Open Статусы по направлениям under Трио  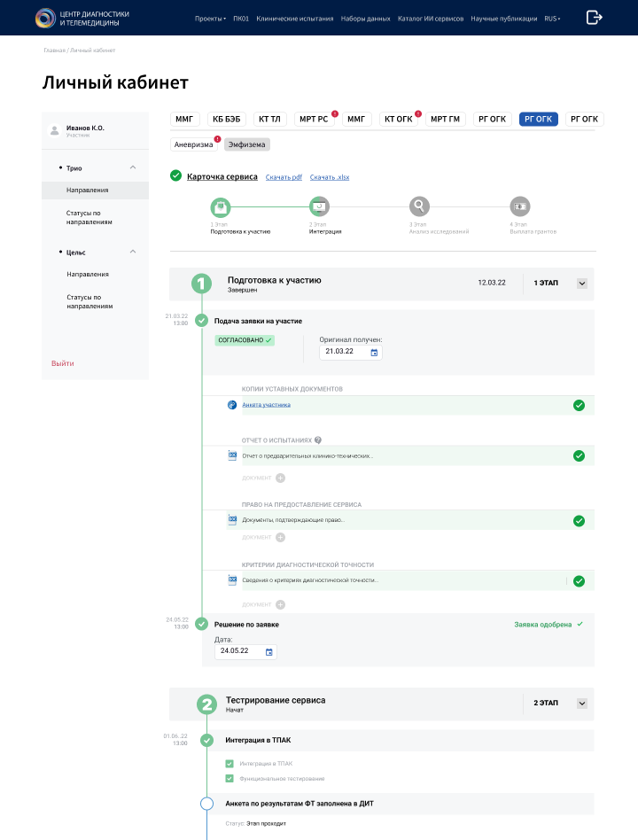tap(89, 217)
